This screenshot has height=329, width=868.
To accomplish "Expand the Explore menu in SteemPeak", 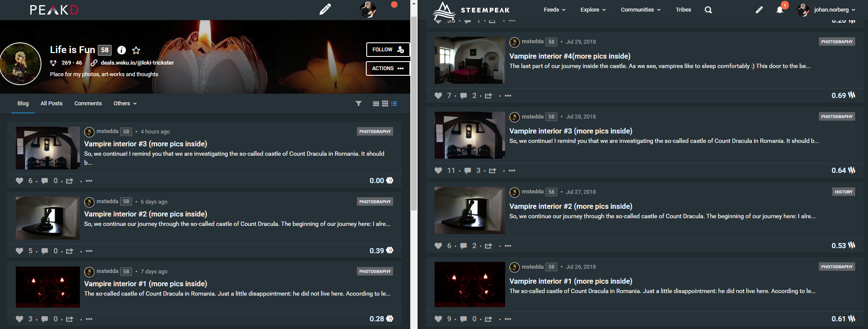I will click(x=593, y=10).
